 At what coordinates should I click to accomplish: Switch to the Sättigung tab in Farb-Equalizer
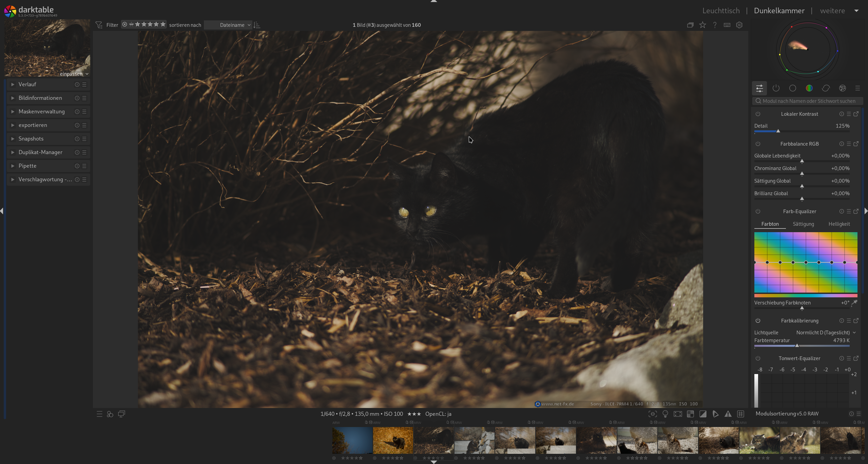click(x=803, y=224)
